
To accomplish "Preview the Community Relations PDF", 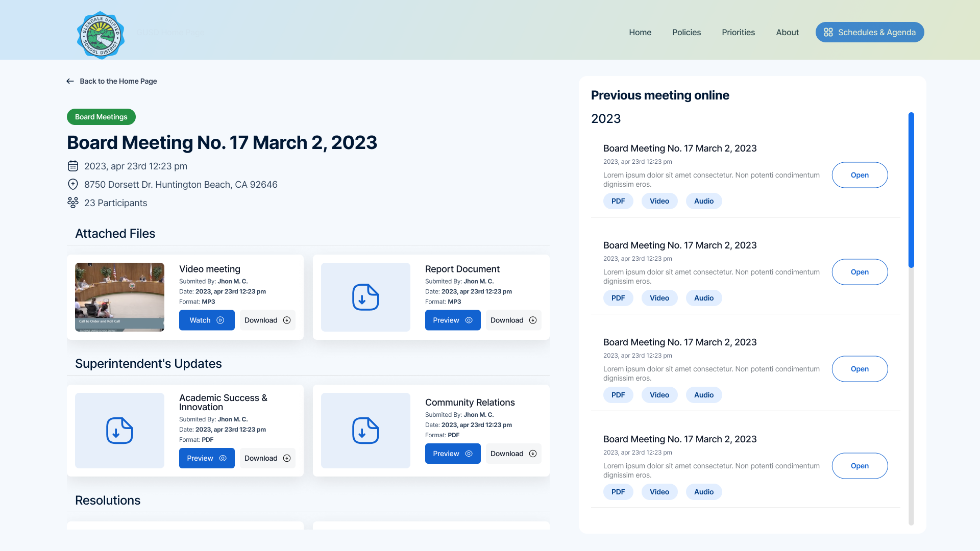I will (452, 454).
